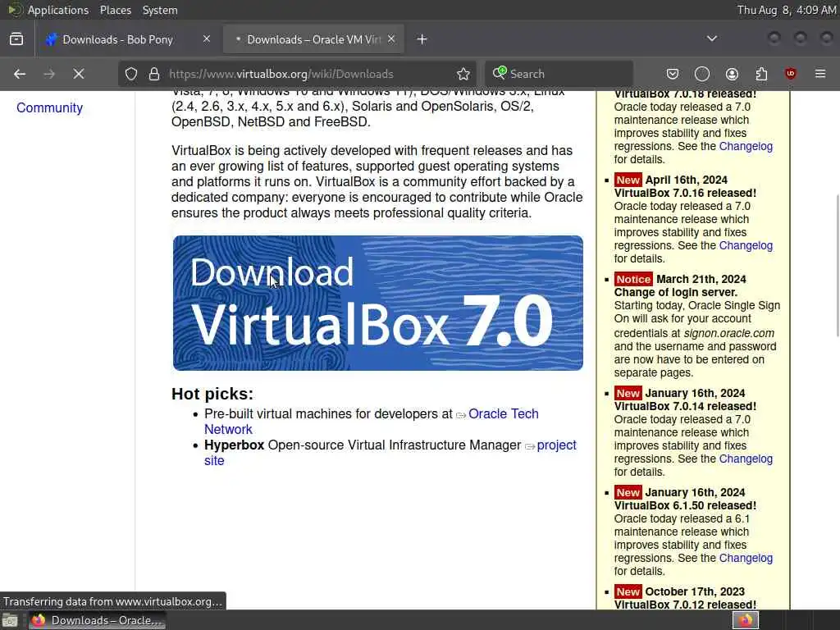Click the New badge beside April 16th, 2024
The image size is (840, 630).
[628, 180]
